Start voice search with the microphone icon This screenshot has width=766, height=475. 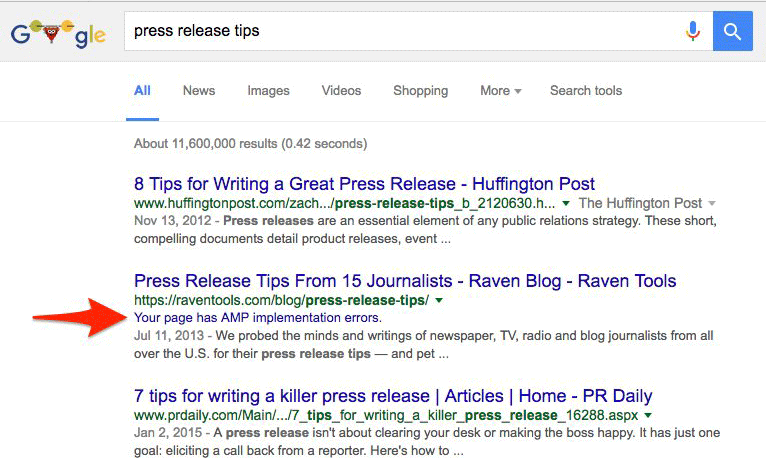click(x=692, y=32)
